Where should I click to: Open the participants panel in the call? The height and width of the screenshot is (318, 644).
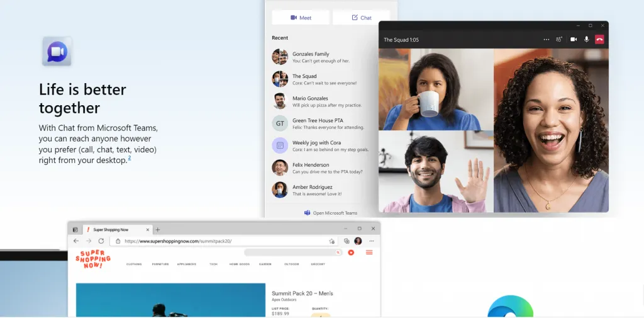pos(559,40)
